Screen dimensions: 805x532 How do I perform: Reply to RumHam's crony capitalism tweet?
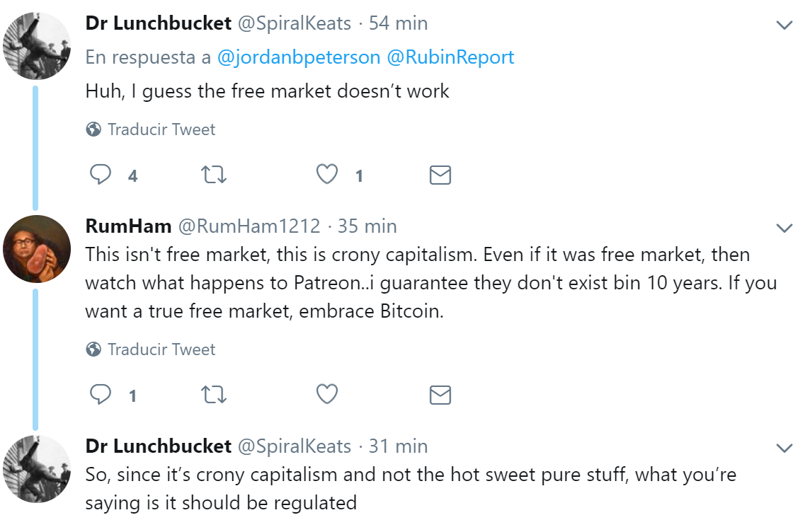(x=101, y=395)
